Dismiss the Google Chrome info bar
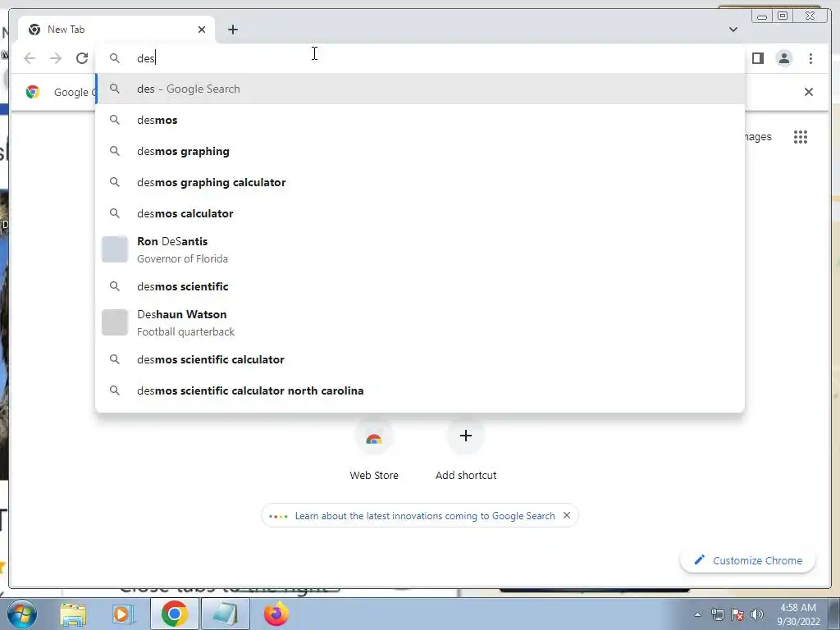This screenshot has width=840, height=630. coord(808,92)
